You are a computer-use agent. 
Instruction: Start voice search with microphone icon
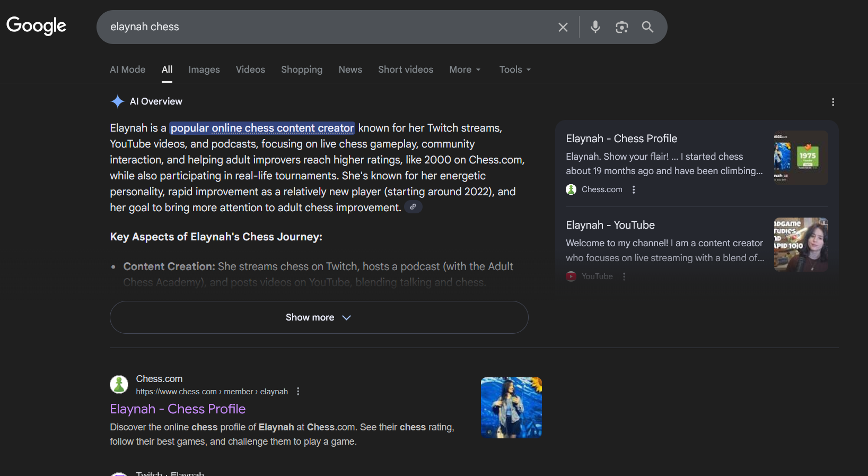pyautogui.click(x=595, y=27)
